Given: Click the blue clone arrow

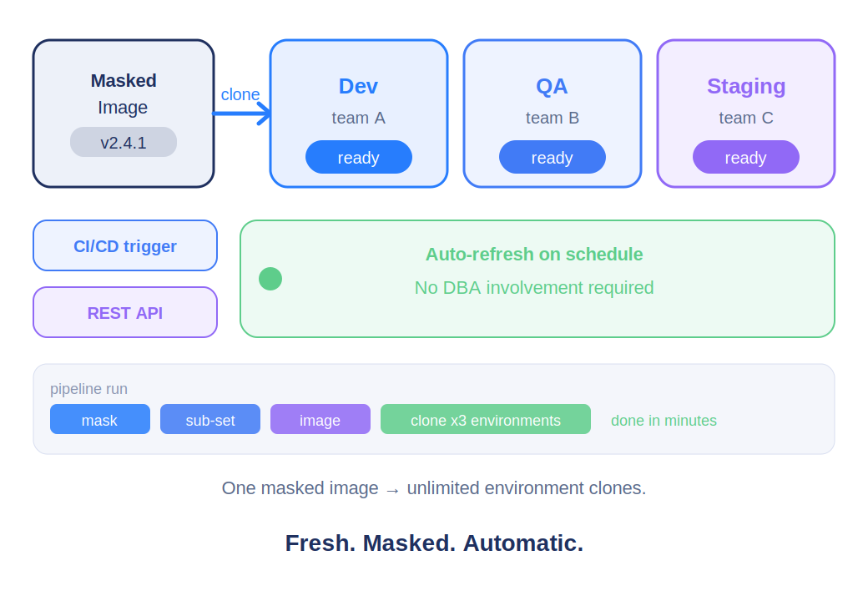Looking at the screenshot, I should (x=242, y=114).
